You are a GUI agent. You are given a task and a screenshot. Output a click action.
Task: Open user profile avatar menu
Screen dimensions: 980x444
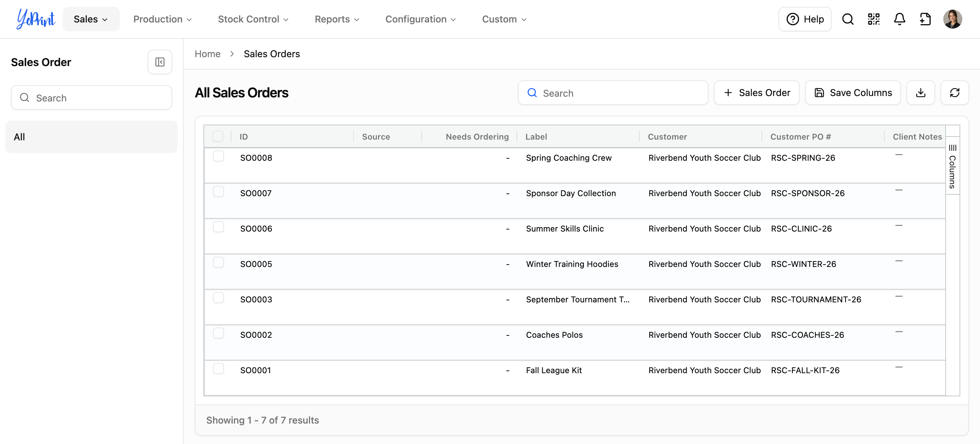[953, 19]
